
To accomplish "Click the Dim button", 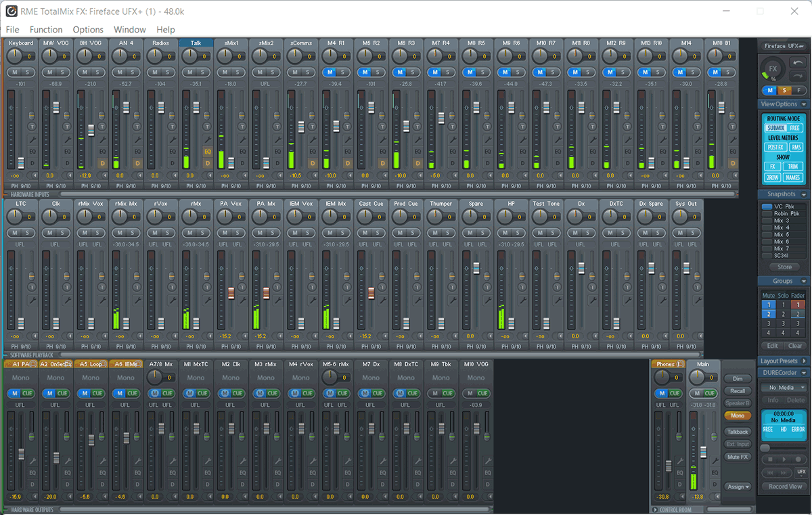I will coord(738,379).
